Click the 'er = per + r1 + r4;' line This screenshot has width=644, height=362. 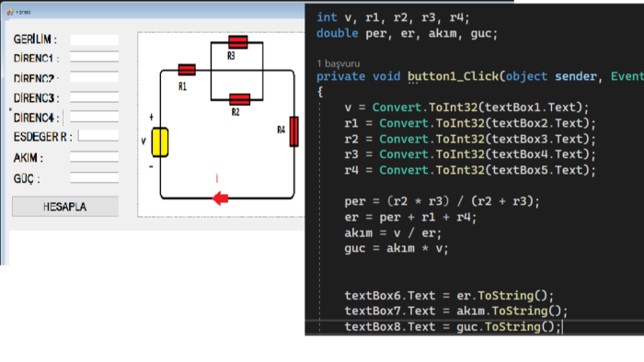pyautogui.click(x=410, y=217)
